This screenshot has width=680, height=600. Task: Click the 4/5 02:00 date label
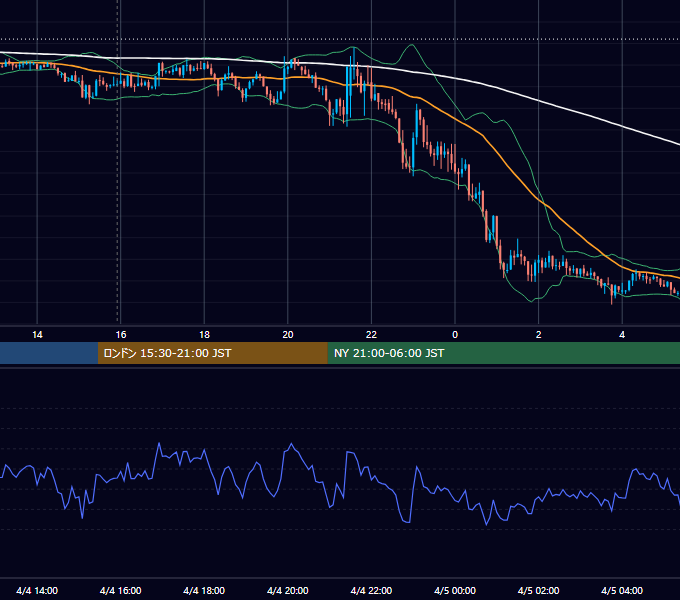[538, 591]
